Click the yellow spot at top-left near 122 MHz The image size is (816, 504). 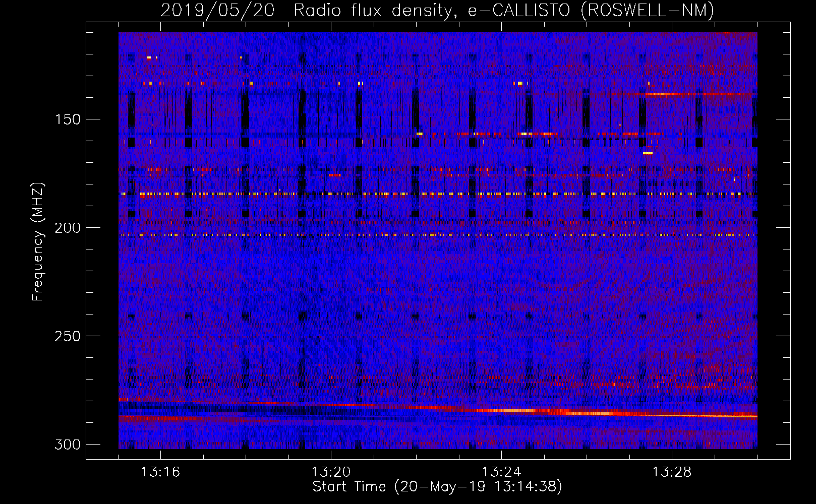click(x=149, y=57)
